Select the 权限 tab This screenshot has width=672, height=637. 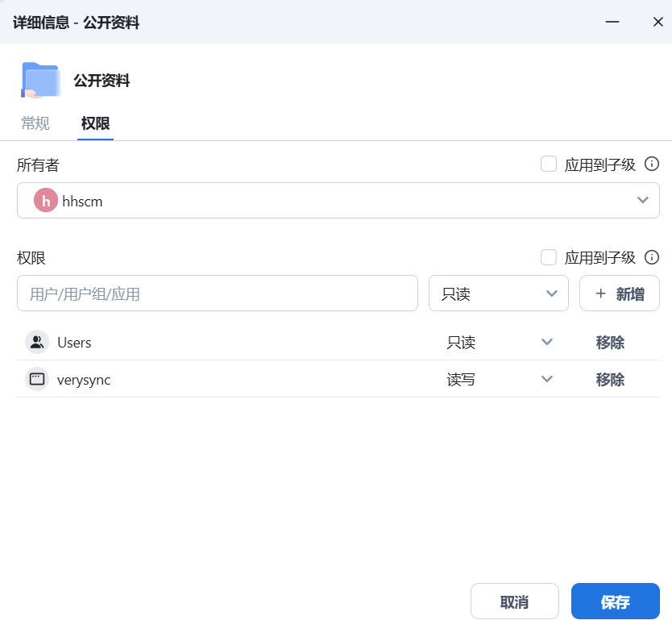(95, 123)
